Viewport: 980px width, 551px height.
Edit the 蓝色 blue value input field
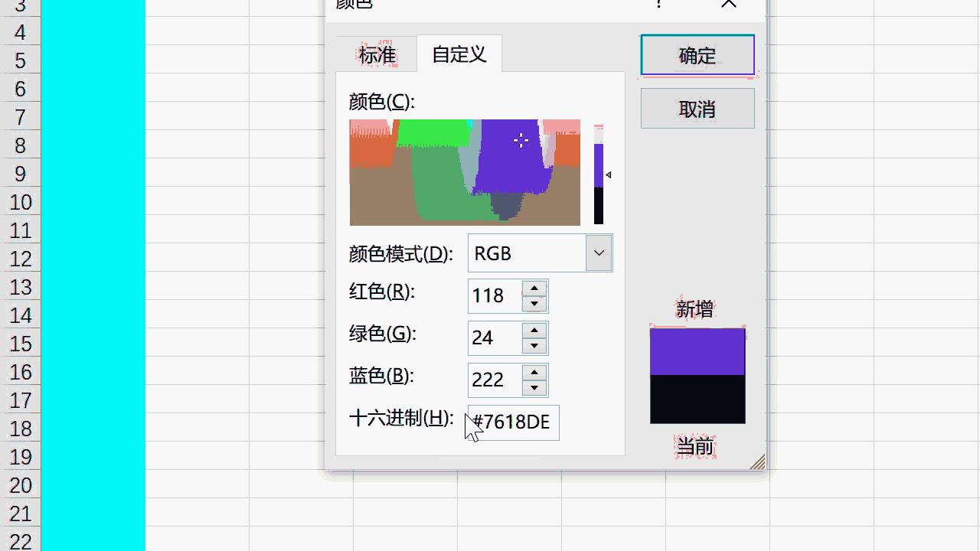click(x=494, y=380)
